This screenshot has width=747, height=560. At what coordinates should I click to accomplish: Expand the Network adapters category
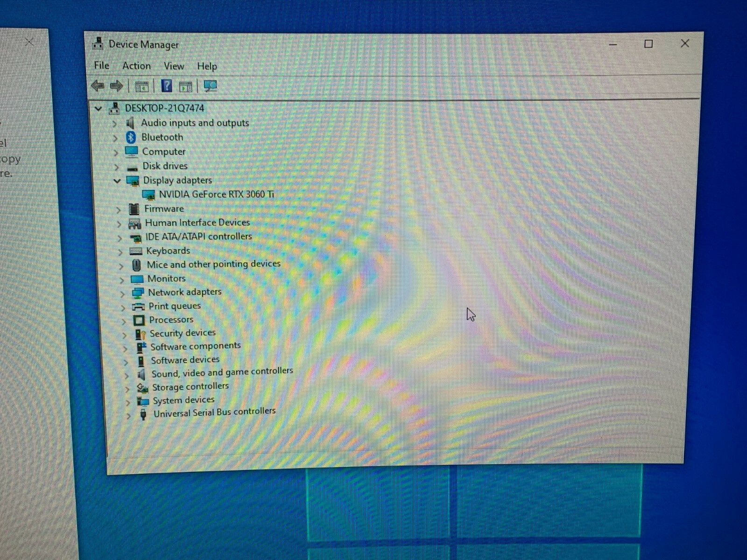pos(122,294)
